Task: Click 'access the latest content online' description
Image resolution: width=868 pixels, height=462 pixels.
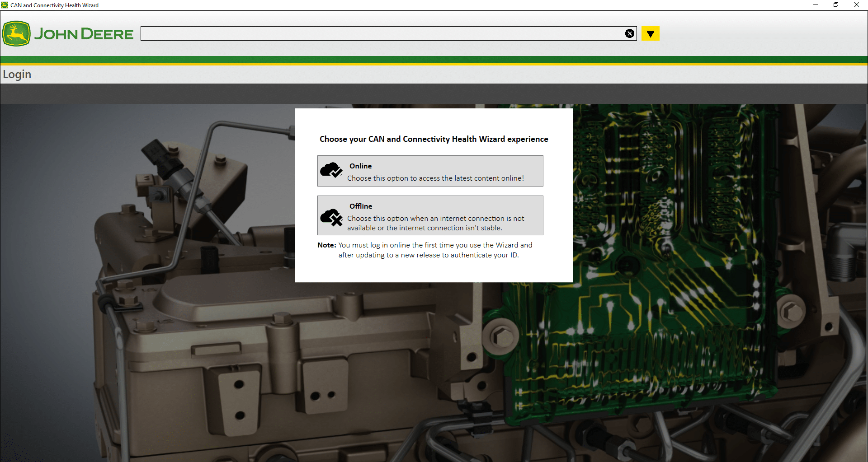Action: (x=435, y=178)
